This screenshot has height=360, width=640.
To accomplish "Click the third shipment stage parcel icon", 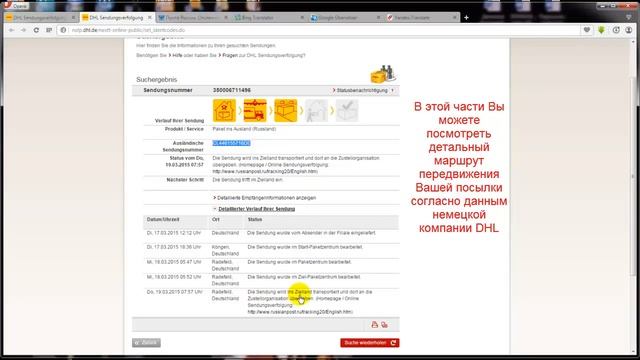I will tap(285, 110).
